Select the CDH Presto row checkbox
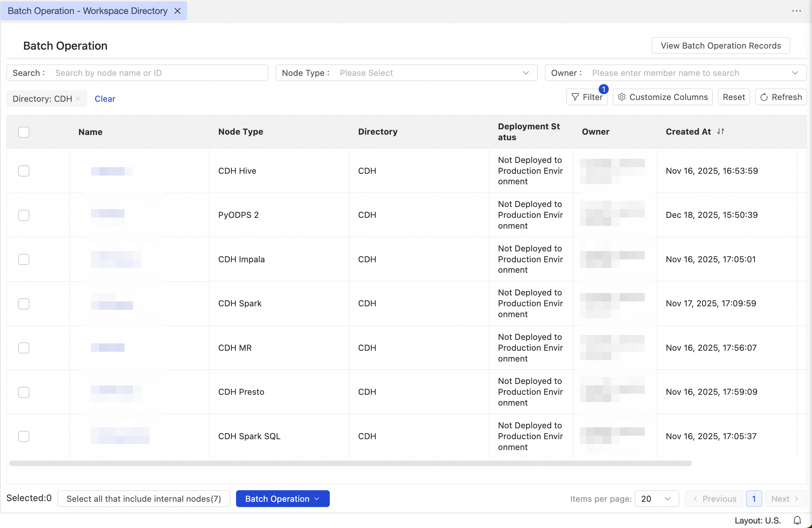The width and height of the screenshot is (812, 528). 24,392
